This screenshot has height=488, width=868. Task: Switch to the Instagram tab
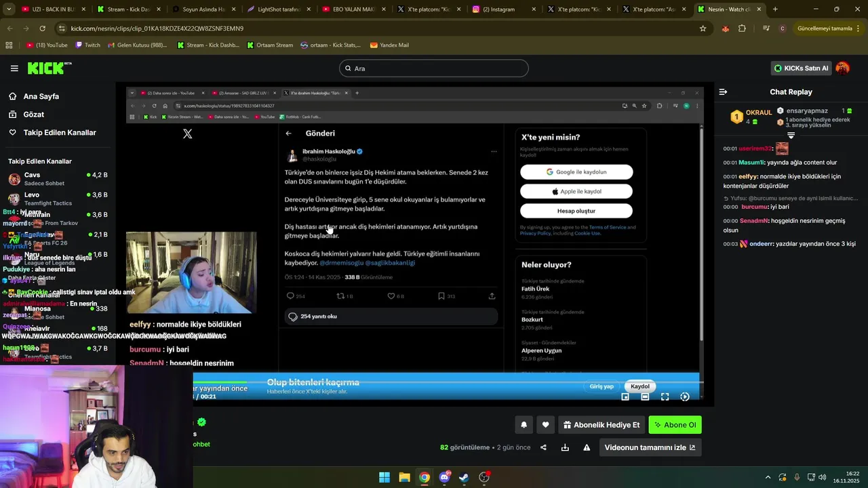(504, 9)
